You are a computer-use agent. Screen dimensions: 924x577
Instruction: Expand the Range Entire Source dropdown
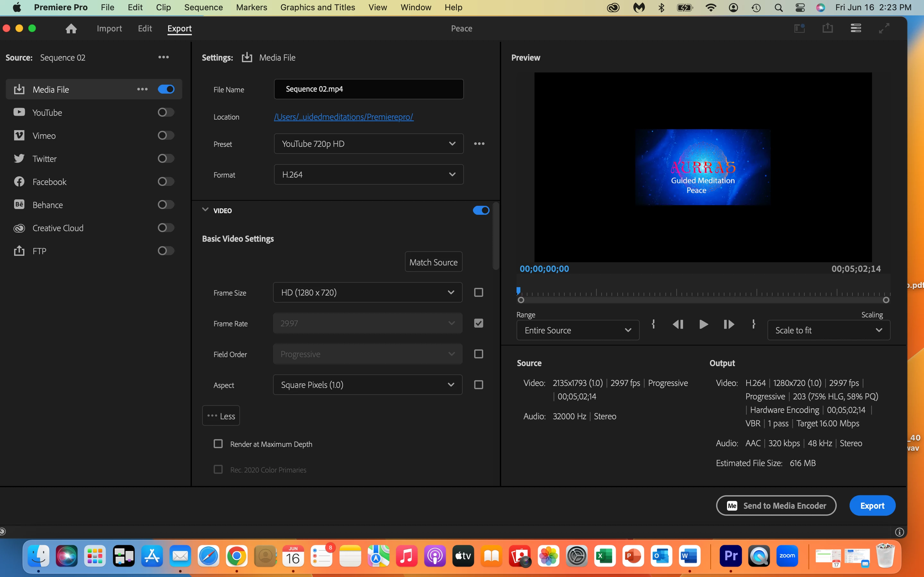click(578, 330)
